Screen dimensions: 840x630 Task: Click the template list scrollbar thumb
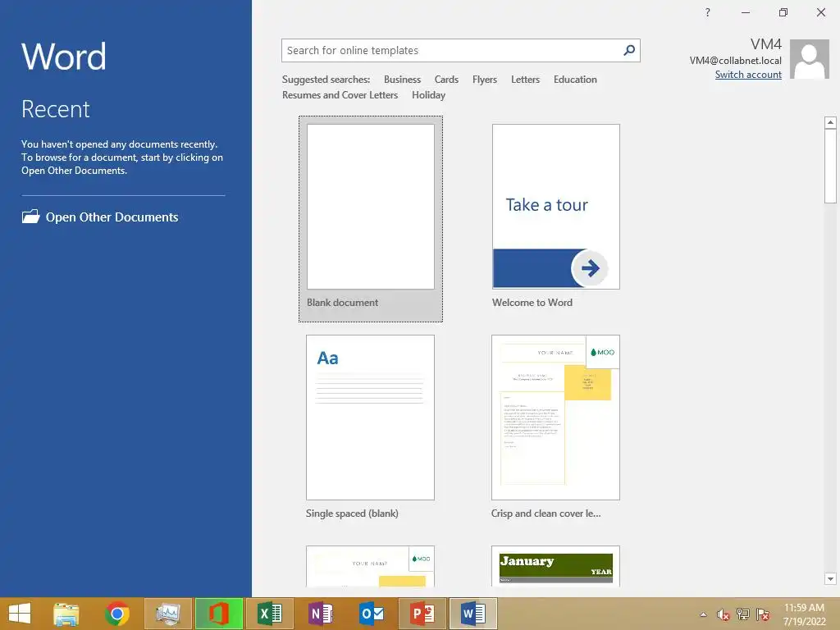pos(830,167)
